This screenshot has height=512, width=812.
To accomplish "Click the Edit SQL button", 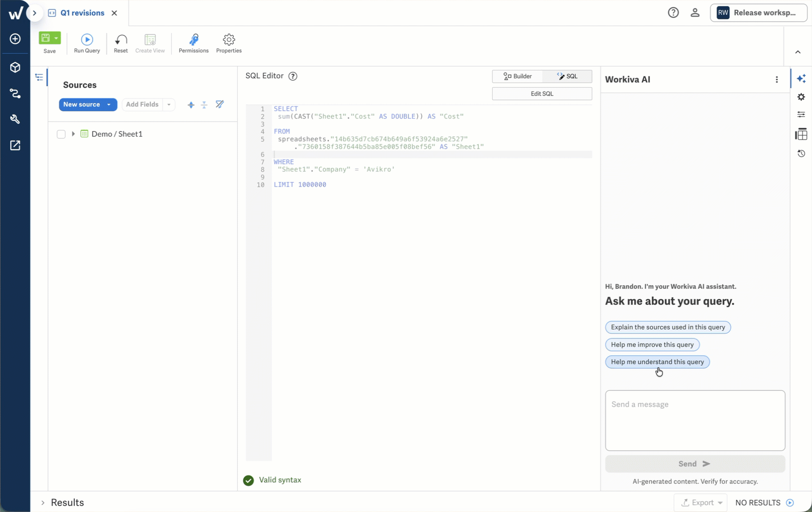I will point(542,94).
